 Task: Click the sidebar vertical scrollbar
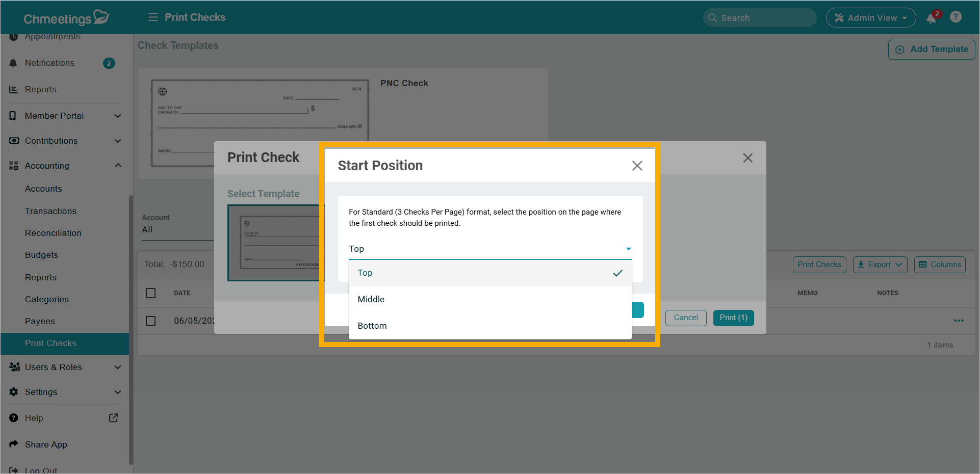point(131,329)
